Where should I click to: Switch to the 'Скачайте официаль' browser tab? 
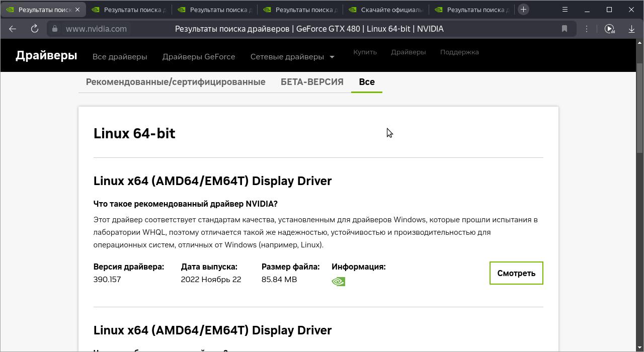(386, 10)
